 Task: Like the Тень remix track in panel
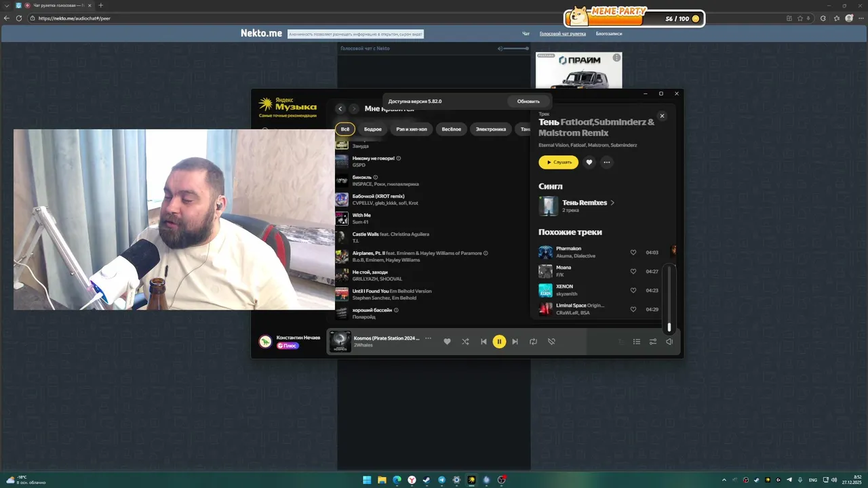pyautogui.click(x=589, y=162)
